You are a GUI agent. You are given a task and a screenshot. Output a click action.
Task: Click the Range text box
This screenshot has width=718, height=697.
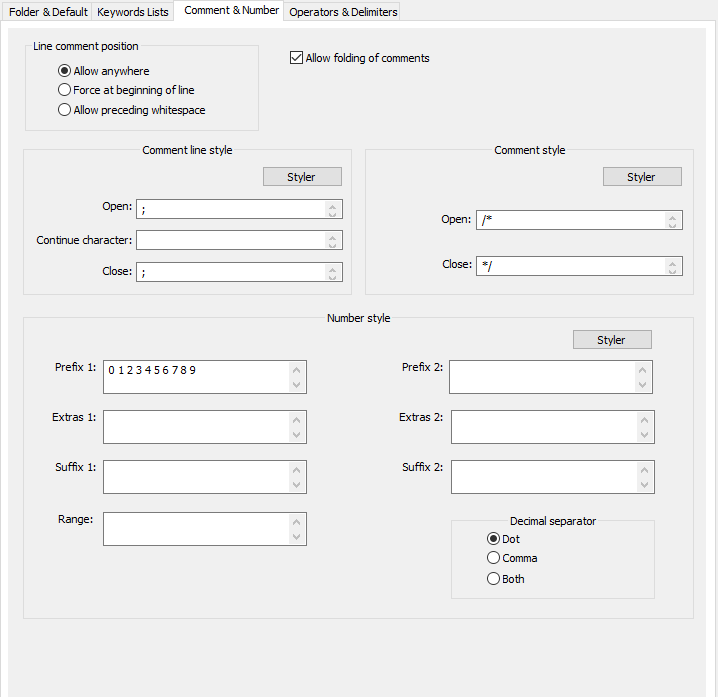tap(195, 529)
